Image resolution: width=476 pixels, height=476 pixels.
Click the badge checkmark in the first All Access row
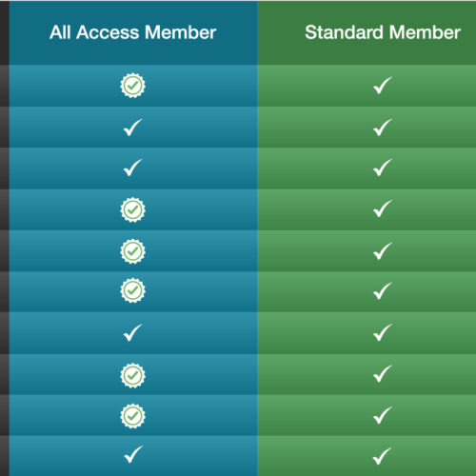coord(133,86)
